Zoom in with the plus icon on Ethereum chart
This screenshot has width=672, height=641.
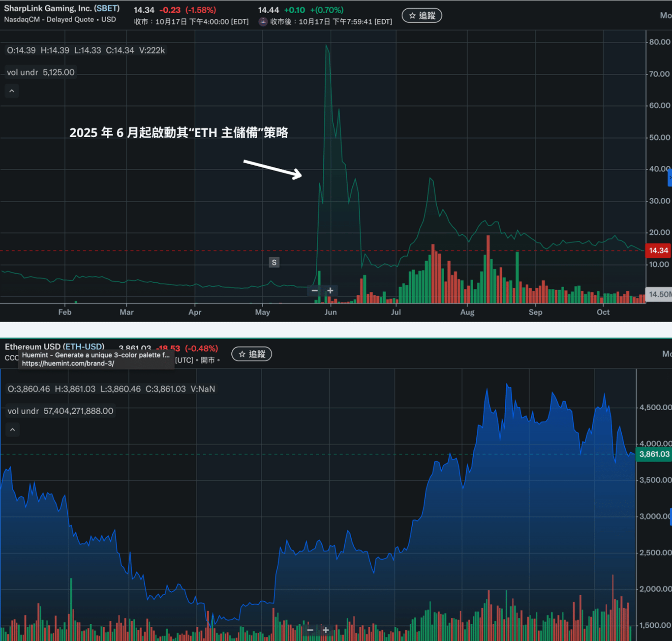coord(326,630)
